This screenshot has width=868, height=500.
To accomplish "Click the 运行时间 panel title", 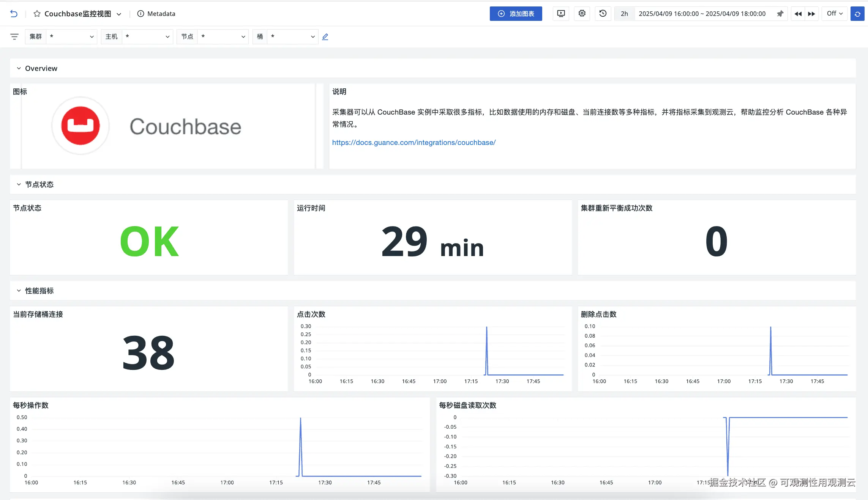I will [x=311, y=208].
